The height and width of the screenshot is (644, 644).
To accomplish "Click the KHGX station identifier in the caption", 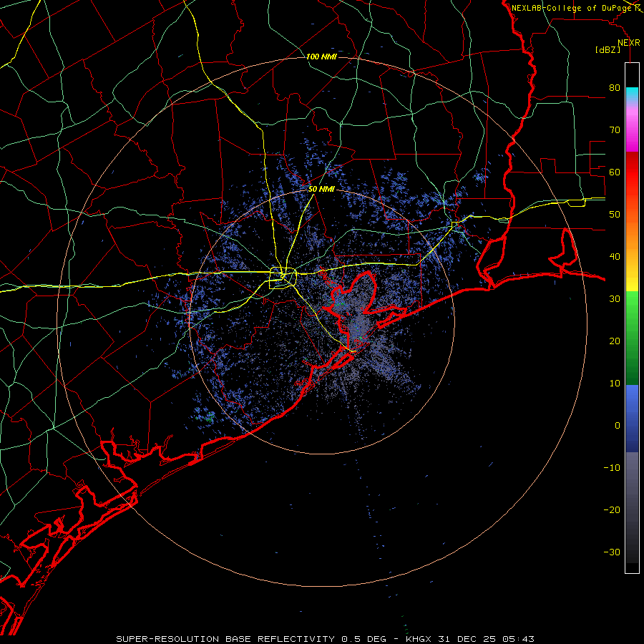I will tap(420, 639).
